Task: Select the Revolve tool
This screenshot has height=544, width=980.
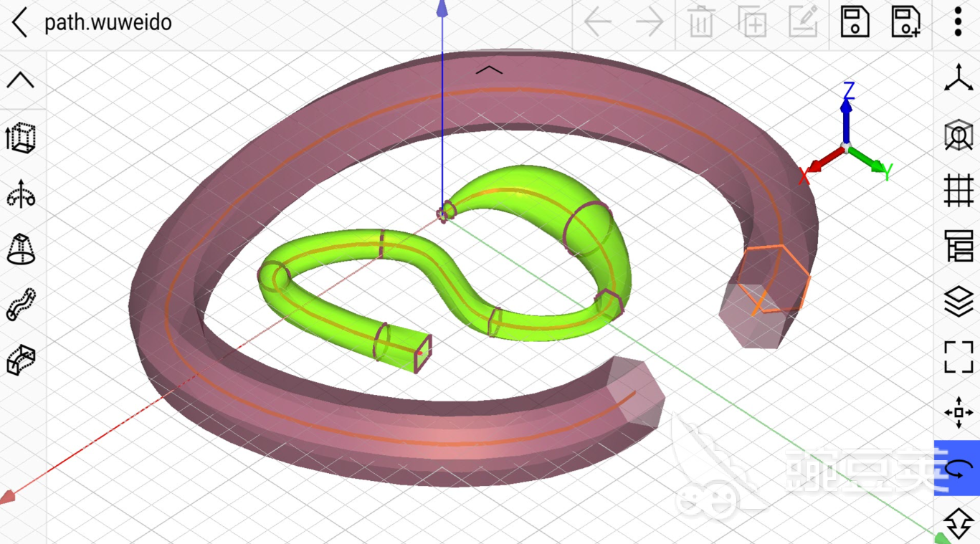Action: pyautogui.click(x=22, y=195)
